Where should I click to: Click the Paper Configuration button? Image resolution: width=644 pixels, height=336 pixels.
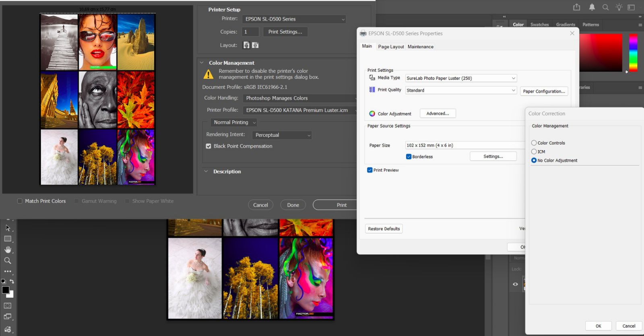(x=544, y=91)
